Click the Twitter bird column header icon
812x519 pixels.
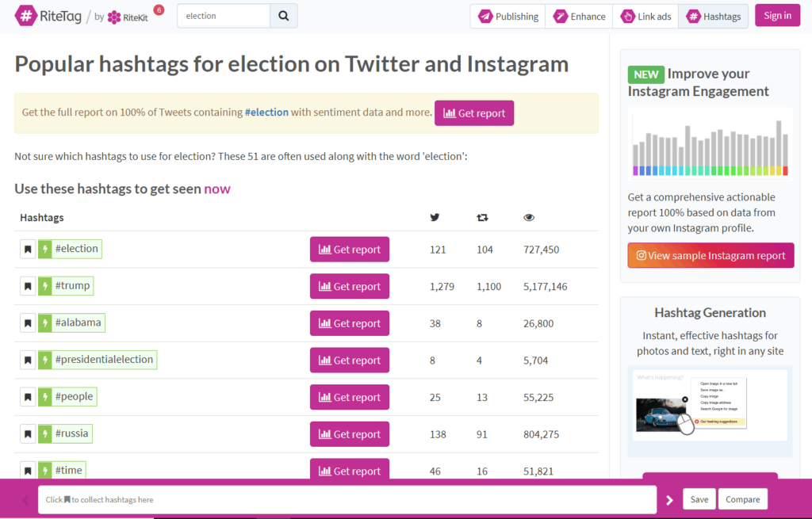click(x=435, y=217)
